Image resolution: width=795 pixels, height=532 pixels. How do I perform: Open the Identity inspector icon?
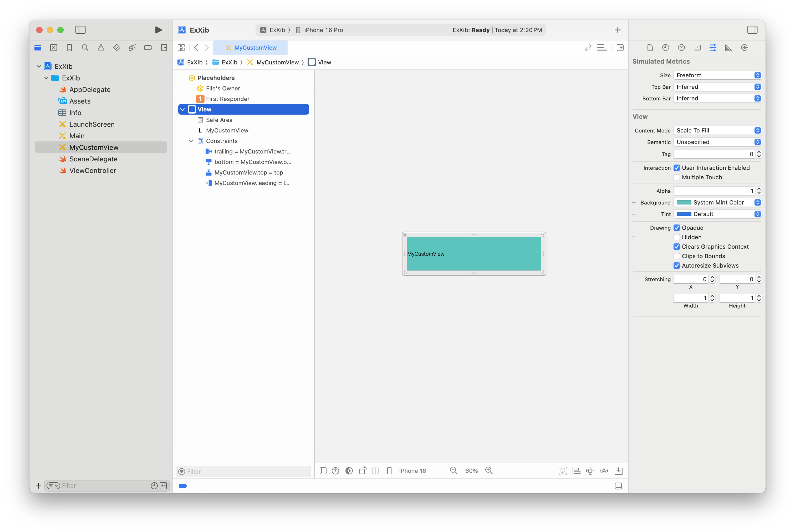(x=697, y=48)
